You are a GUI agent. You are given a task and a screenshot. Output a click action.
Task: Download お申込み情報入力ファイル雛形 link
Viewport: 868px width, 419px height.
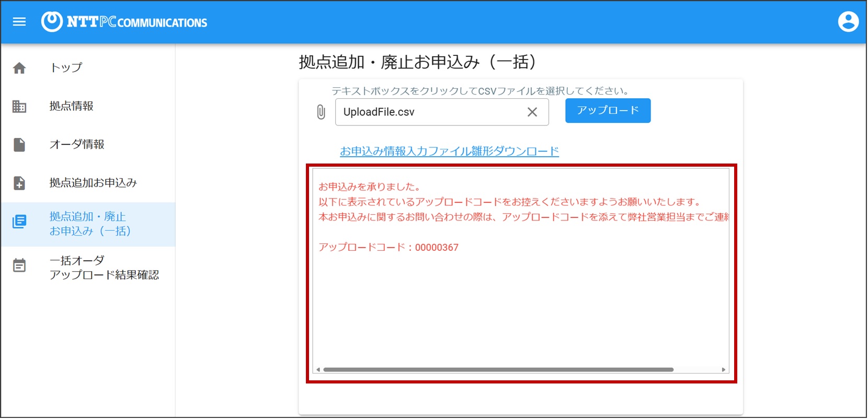coord(449,152)
